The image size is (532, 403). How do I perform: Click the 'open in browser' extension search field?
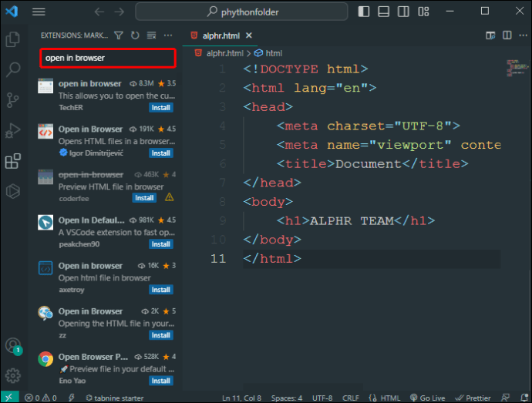point(107,58)
